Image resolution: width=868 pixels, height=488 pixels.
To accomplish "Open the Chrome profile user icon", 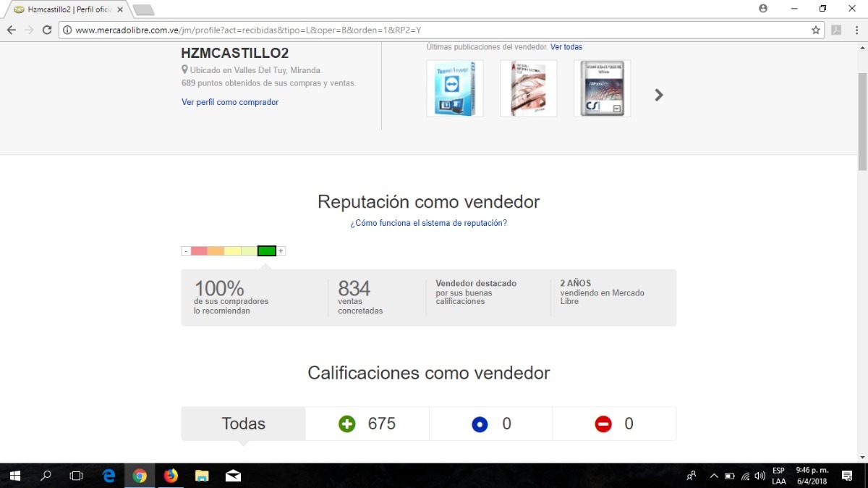I will coord(763,9).
